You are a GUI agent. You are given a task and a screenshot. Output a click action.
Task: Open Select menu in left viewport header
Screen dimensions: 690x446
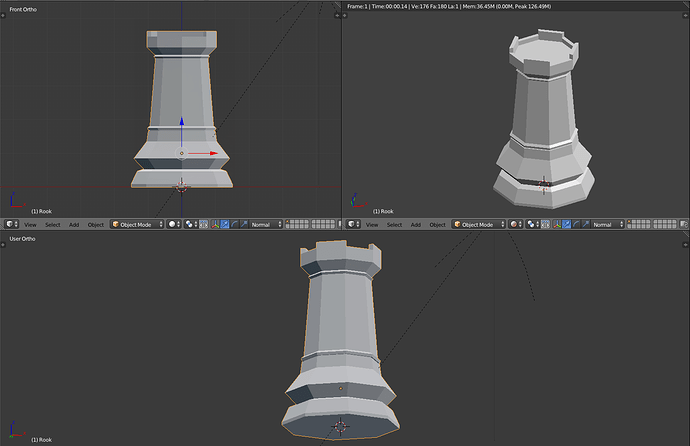pos(53,225)
